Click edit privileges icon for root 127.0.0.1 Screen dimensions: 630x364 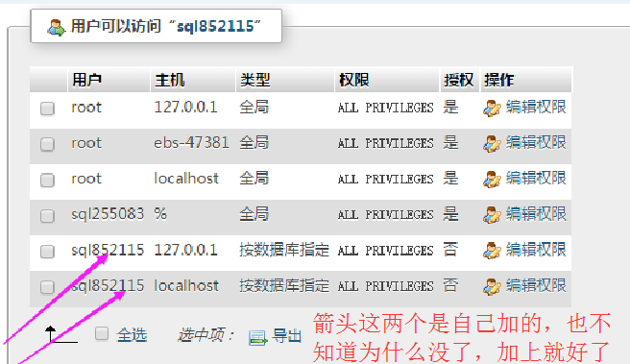[x=492, y=109]
